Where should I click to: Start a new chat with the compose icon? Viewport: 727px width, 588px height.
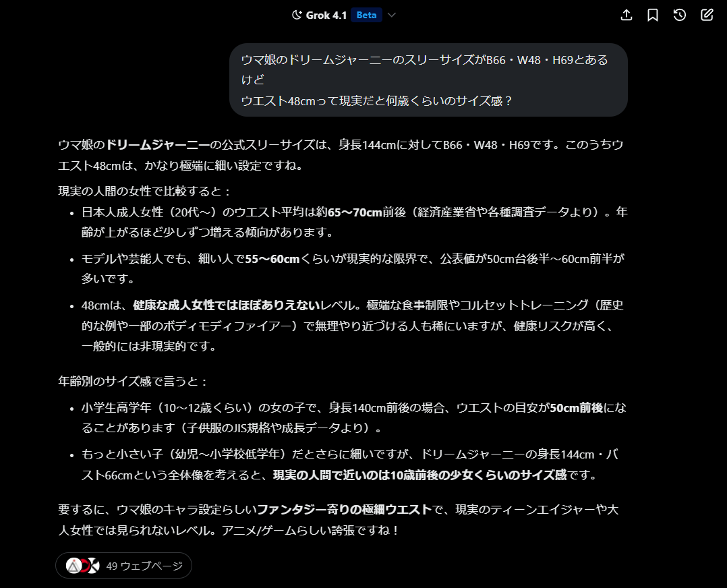point(707,15)
